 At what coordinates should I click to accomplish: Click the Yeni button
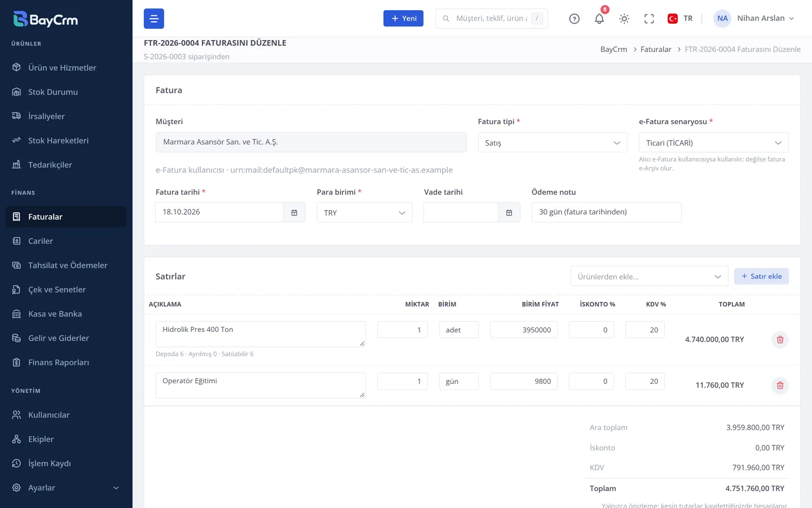coord(403,19)
